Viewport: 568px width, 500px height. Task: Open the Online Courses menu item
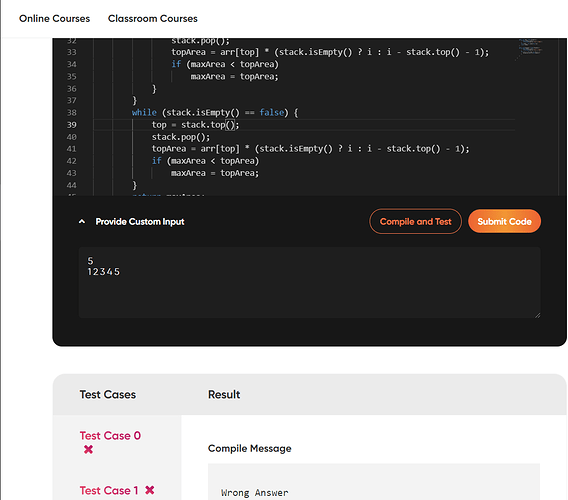click(x=54, y=18)
